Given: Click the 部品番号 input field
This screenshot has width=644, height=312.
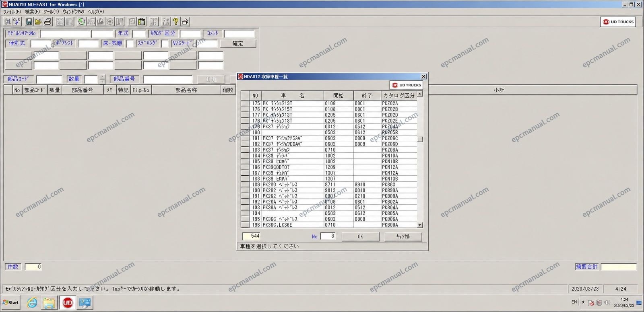Looking at the screenshot, I should click(168, 79).
